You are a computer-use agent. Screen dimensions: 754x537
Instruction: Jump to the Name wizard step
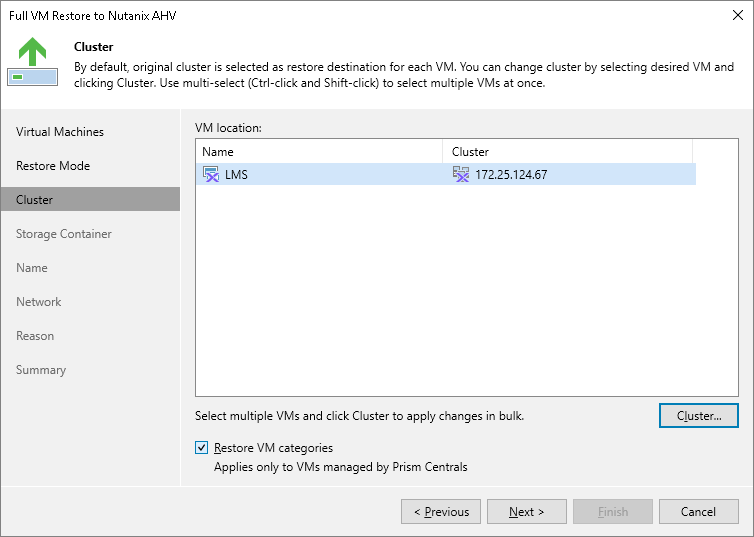32,268
